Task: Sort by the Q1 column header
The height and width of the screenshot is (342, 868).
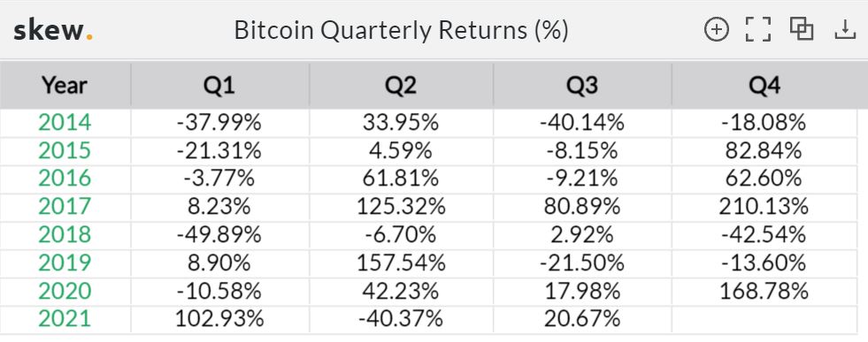Action: pyautogui.click(x=219, y=86)
